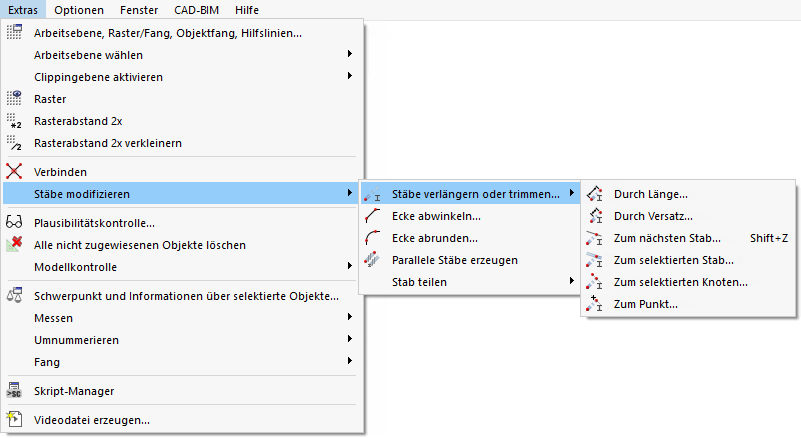Click the Durch Länge icon
Viewport: 801px width, 438px height.
tap(595, 194)
